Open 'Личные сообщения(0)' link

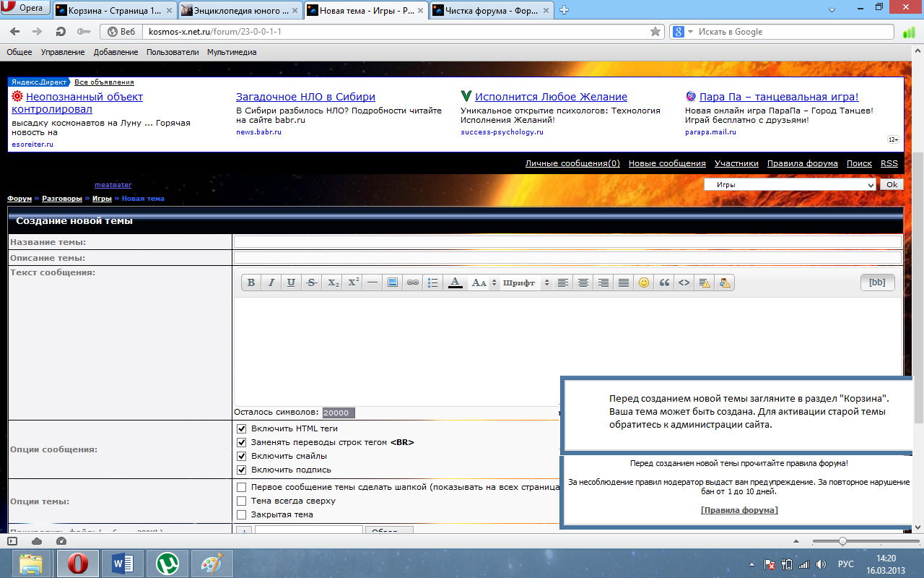pos(572,163)
